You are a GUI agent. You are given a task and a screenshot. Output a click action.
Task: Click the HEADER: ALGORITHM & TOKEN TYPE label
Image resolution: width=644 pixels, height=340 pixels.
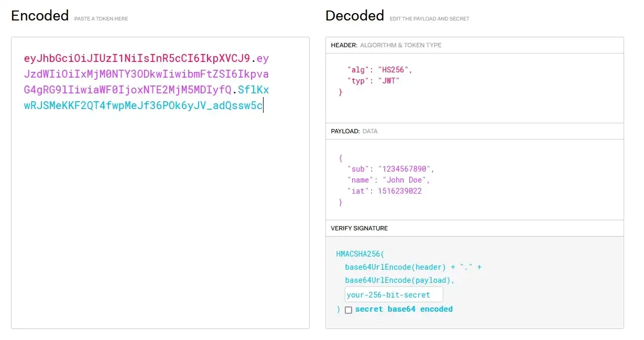[386, 45]
